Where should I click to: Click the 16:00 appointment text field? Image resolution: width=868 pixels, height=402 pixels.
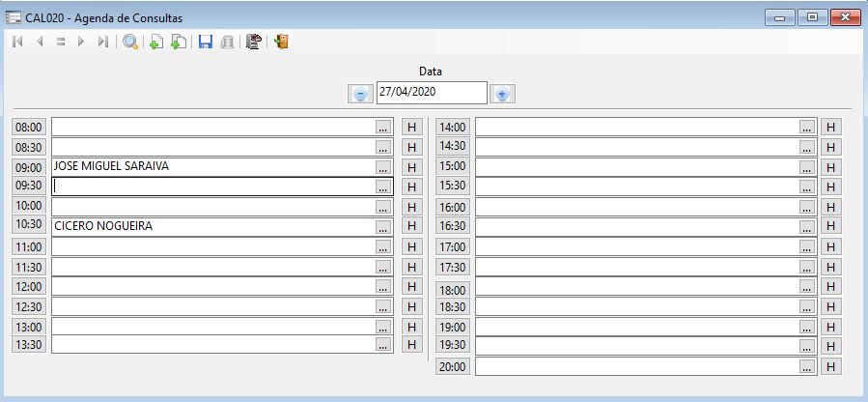(x=637, y=207)
